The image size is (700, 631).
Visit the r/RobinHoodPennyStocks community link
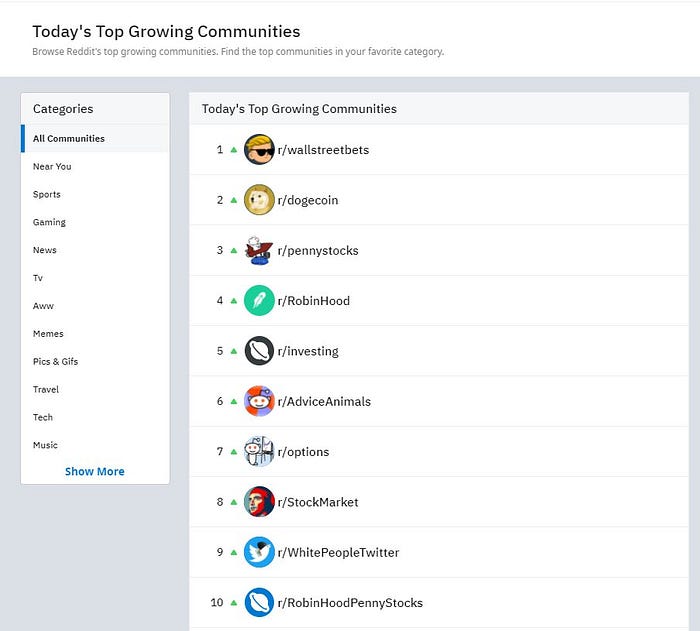(350, 603)
